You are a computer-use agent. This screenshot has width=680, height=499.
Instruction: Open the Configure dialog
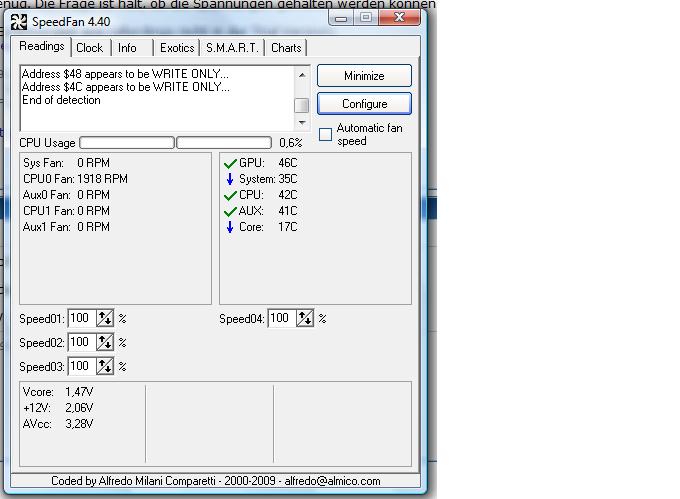pyautogui.click(x=364, y=104)
